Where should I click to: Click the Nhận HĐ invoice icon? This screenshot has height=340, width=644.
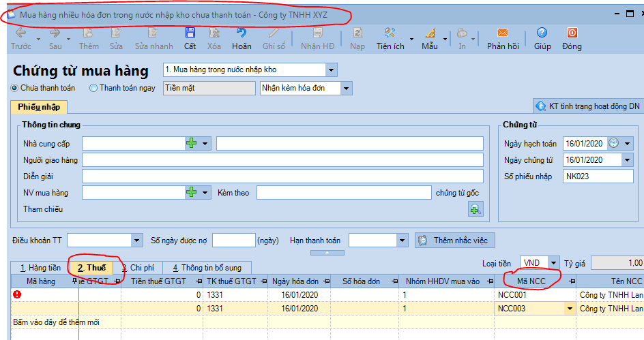click(x=317, y=33)
